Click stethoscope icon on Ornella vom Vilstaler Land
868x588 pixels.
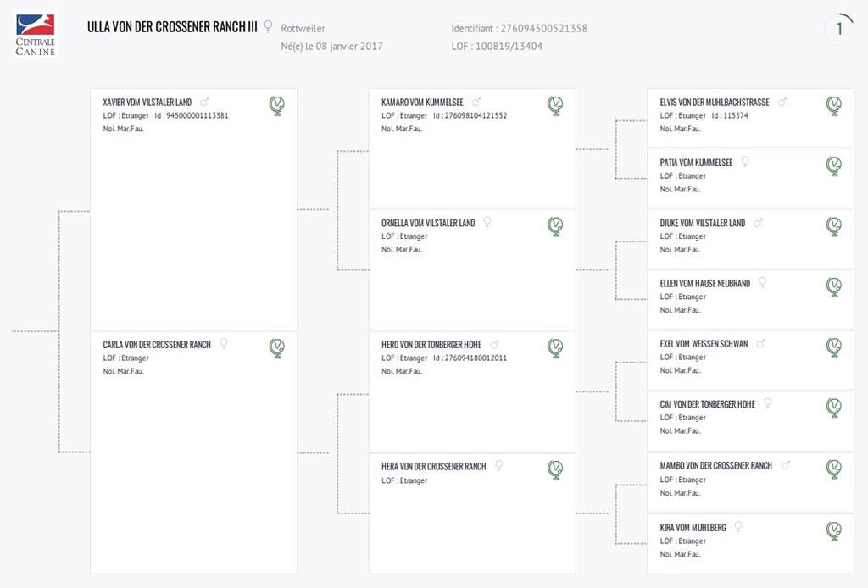point(555,226)
